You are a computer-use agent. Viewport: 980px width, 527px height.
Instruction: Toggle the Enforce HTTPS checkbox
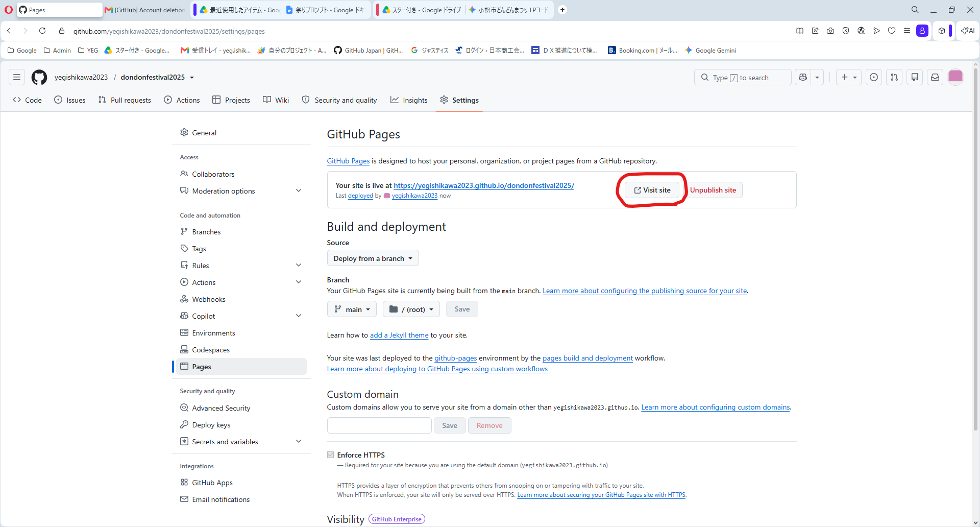pyautogui.click(x=331, y=455)
